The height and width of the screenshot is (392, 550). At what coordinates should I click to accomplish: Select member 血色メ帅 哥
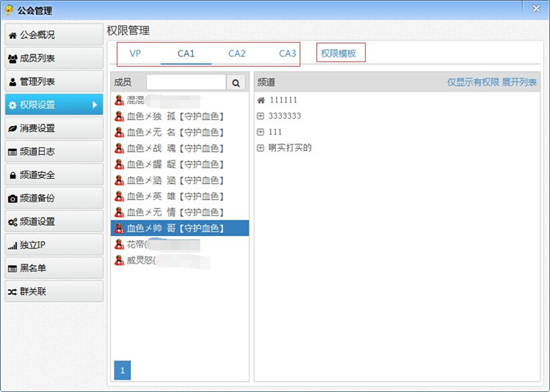(x=180, y=229)
